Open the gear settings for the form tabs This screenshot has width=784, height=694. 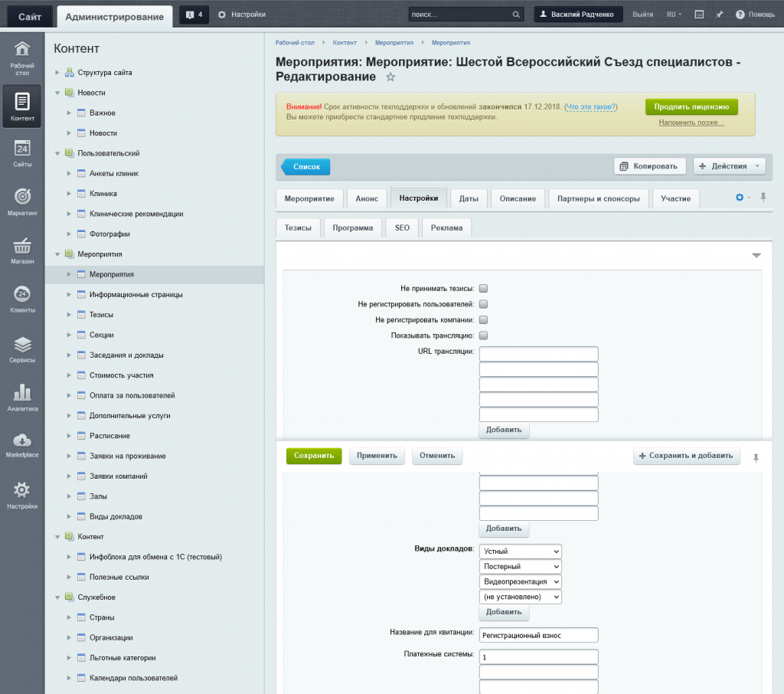coord(740,197)
